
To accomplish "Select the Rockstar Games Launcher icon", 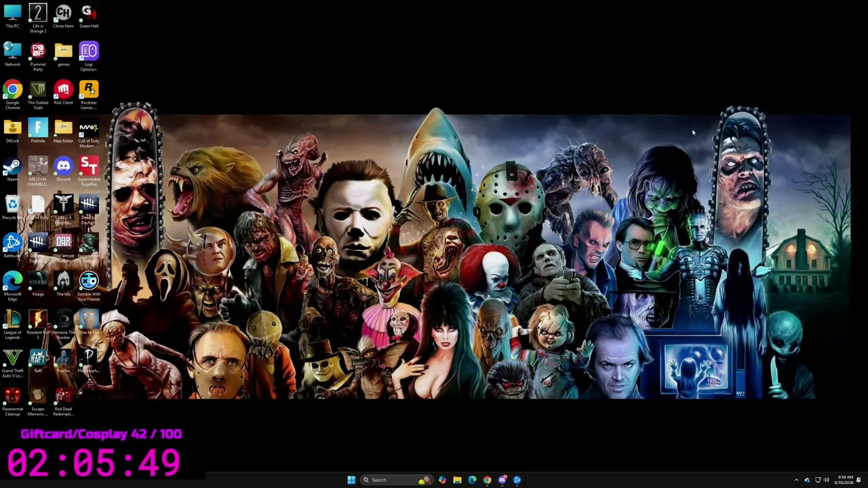I will [89, 95].
